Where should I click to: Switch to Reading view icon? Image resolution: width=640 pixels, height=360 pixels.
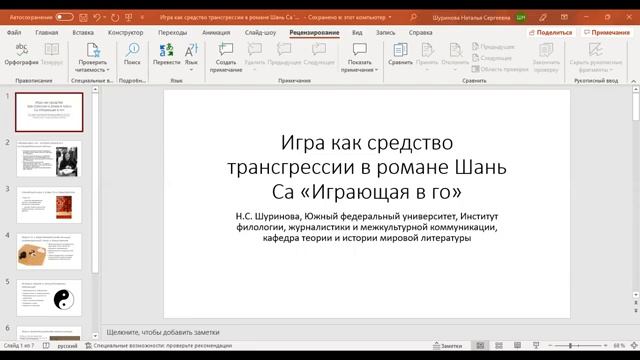pos(517,346)
